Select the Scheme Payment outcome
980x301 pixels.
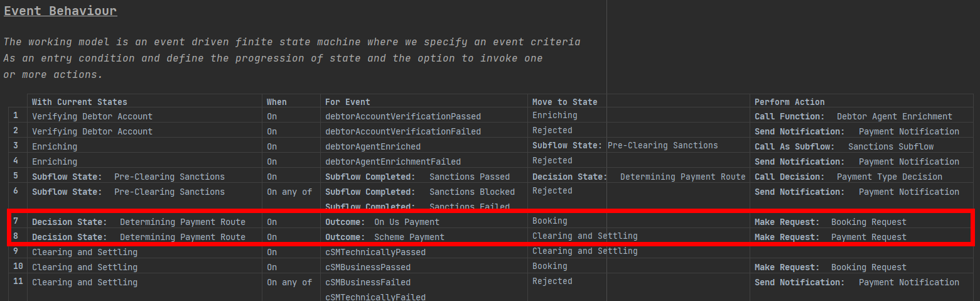(x=409, y=237)
